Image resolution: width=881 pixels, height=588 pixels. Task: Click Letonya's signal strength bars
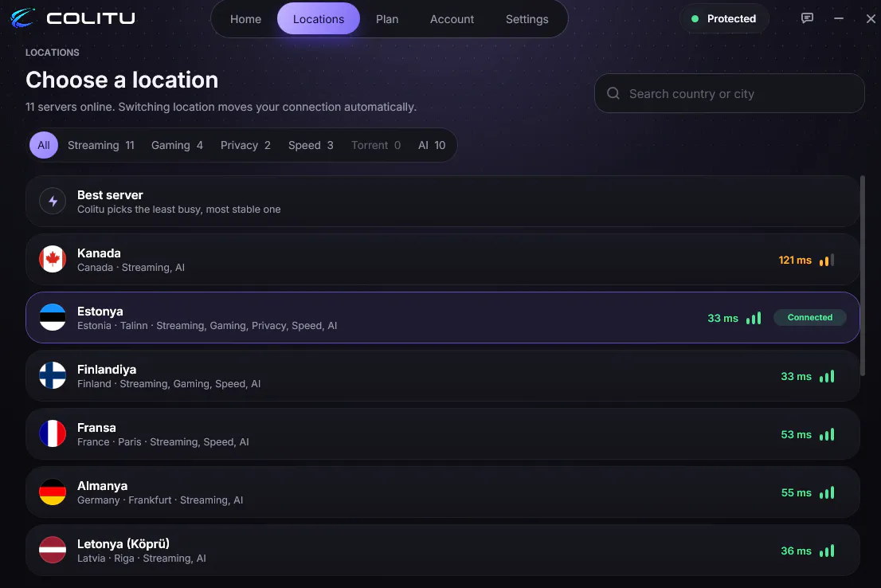point(827,551)
